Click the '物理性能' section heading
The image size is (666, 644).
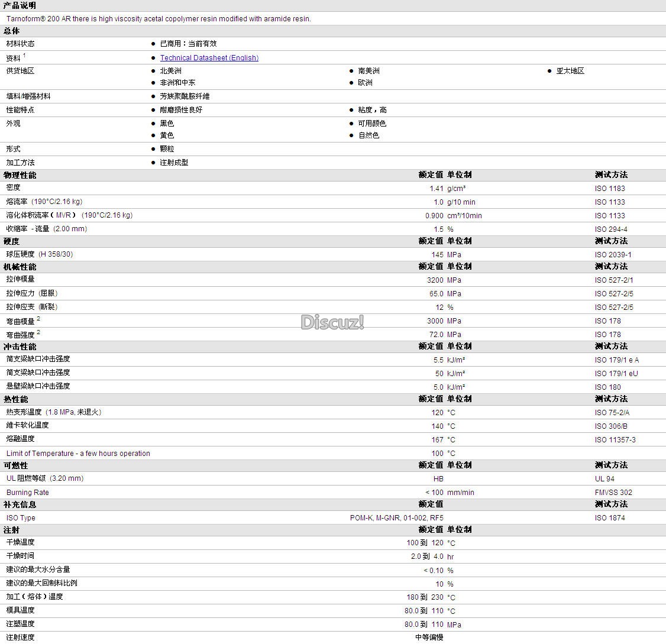click(x=20, y=175)
